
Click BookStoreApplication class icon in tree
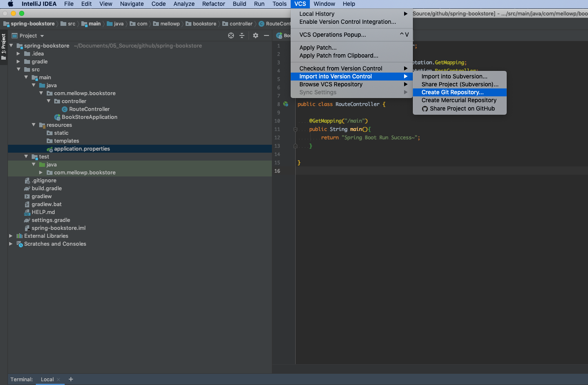(x=57, y=117)
